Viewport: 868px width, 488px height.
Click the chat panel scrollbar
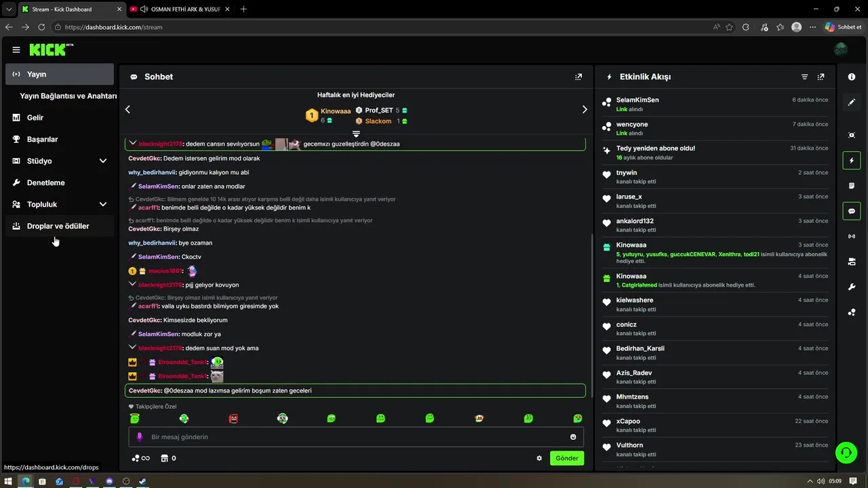coord(591,315)
